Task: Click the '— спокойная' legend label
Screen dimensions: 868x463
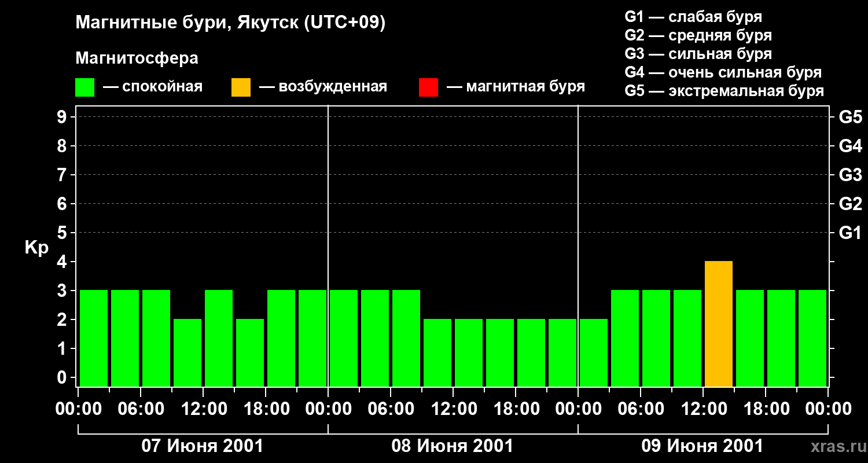Action: [153, 87]
